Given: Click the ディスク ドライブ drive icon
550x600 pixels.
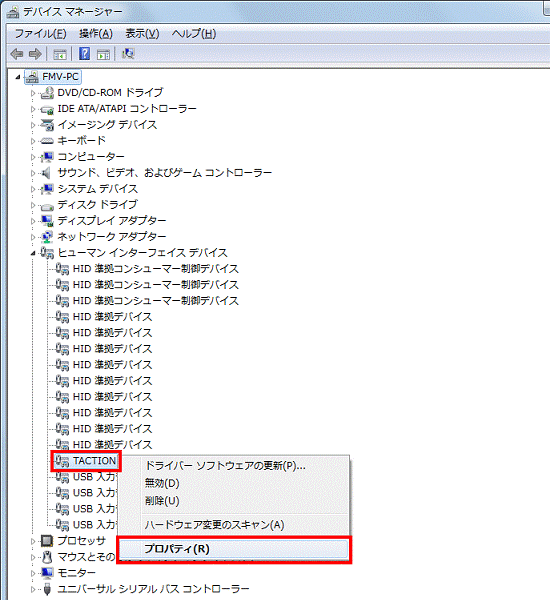Looking at the screenshot, I should [47, 206].
